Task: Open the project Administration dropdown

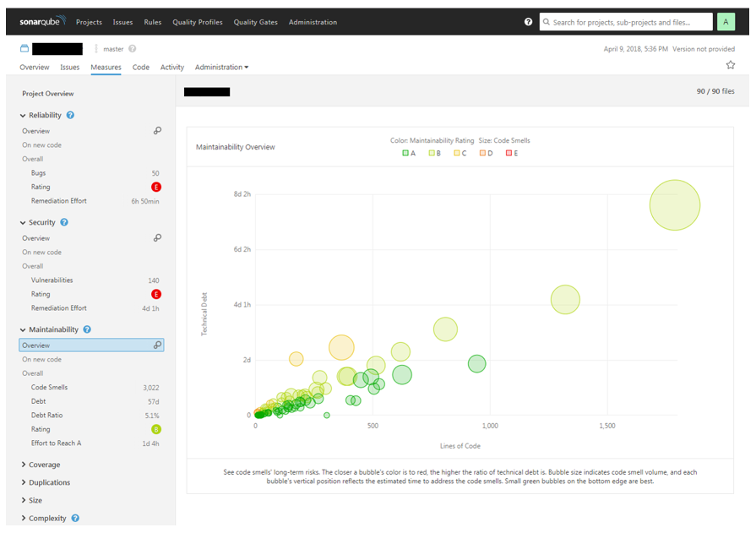Action: click(221, 67)
